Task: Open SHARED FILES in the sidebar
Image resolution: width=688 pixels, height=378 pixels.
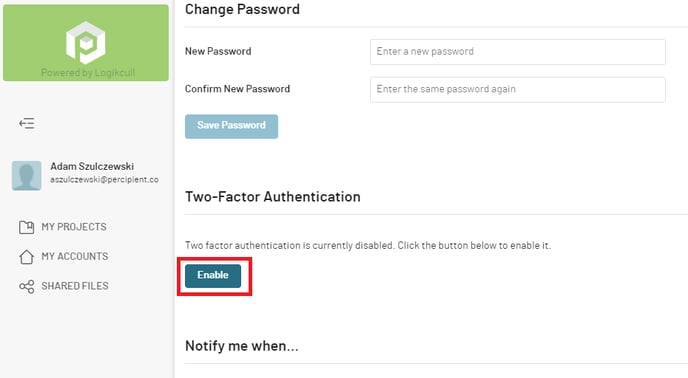Action: click(75, 286)
